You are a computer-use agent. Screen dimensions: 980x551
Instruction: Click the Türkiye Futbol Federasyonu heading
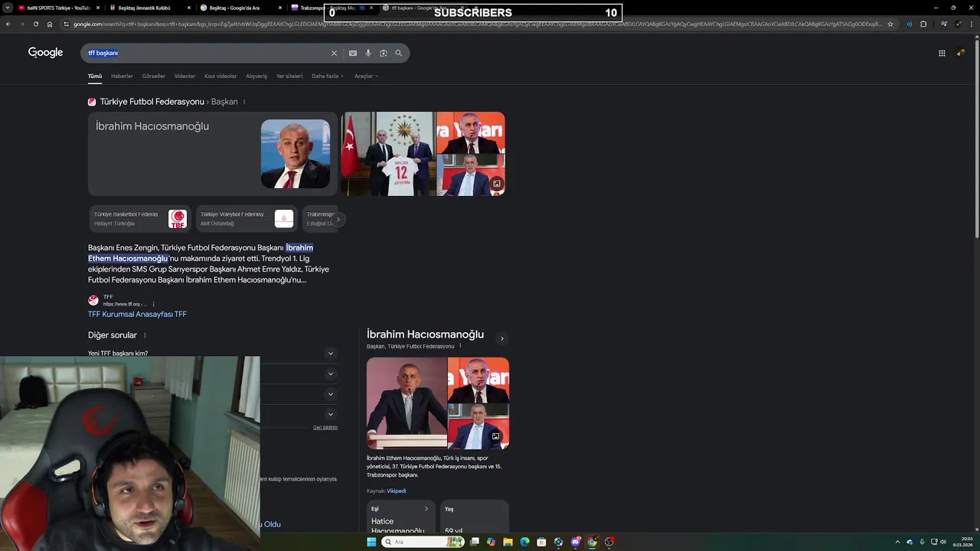152,102
